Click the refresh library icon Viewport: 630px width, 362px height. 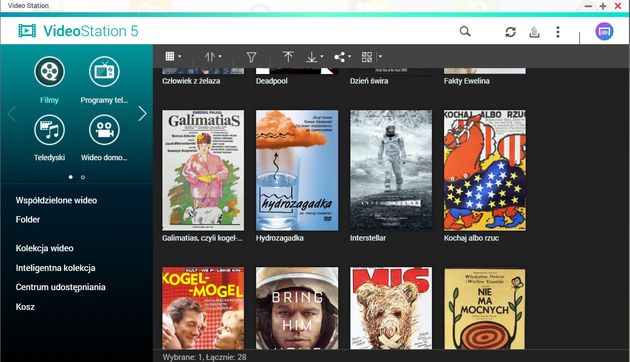[x=510, y=32]
